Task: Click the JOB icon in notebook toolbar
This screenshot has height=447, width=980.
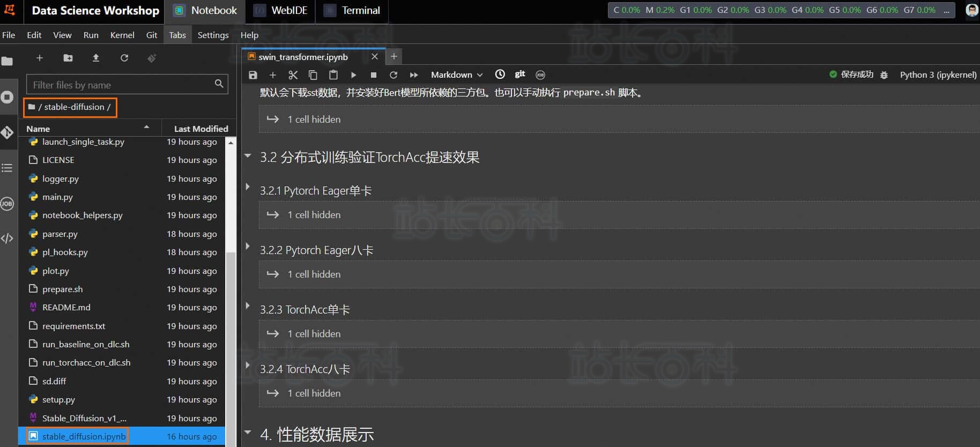Action: coord(540,75)
